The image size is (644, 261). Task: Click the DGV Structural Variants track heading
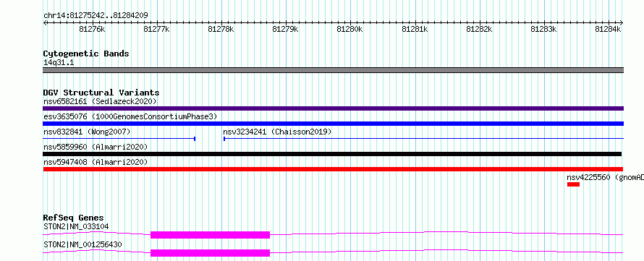tap(101, 93)
